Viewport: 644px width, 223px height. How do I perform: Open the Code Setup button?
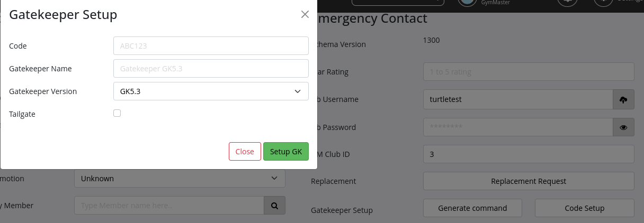[584, 208]
